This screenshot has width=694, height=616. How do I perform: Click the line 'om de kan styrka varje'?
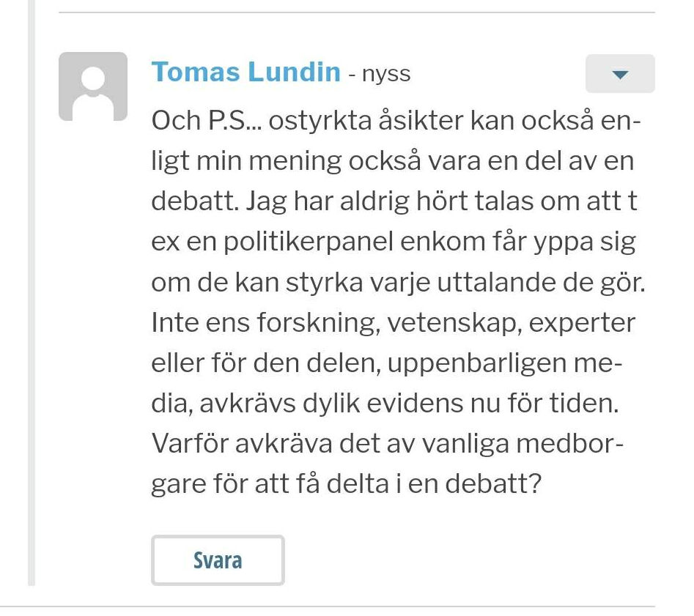click(399, 283)
